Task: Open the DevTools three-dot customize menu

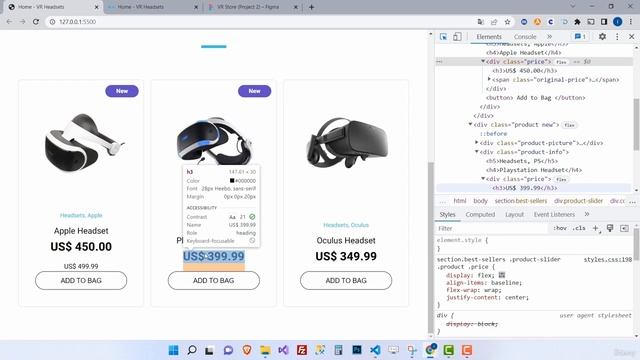Action: (x=617, y=37)
